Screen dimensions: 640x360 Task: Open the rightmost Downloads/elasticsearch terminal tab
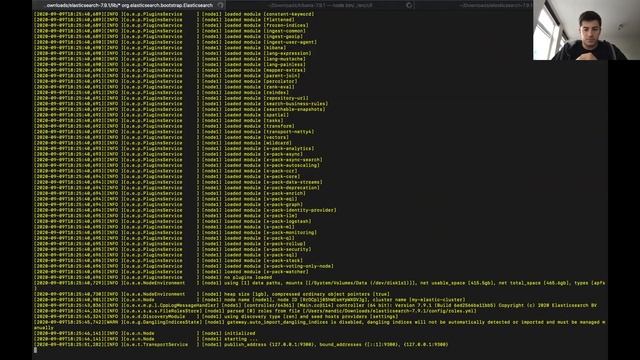[x=496, y=5]
